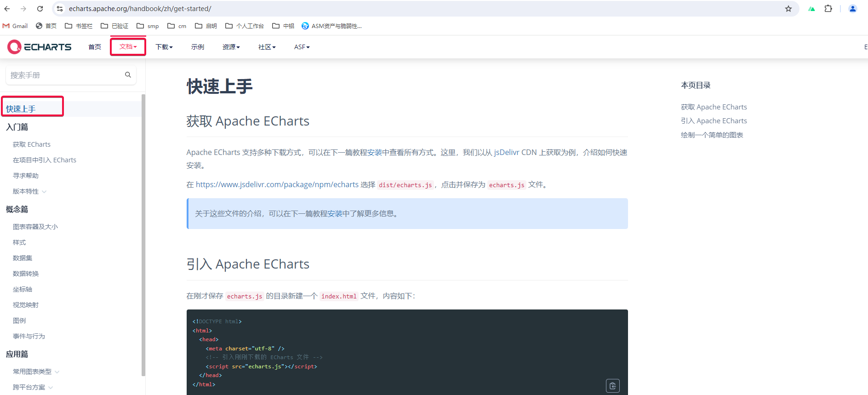Click the 本页目录 heading
The image size is (868, 395).
[696, 85]
